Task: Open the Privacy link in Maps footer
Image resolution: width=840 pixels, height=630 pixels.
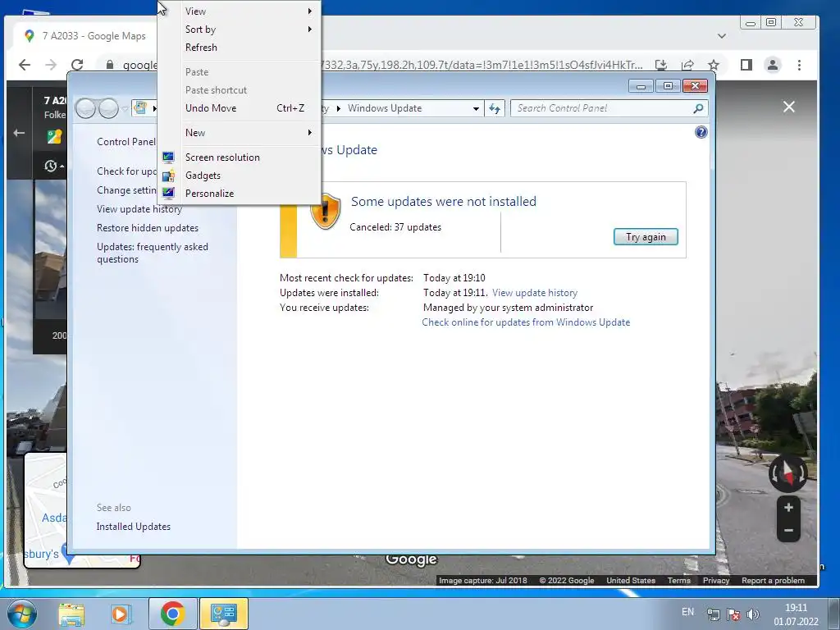Action: (715, 580)
